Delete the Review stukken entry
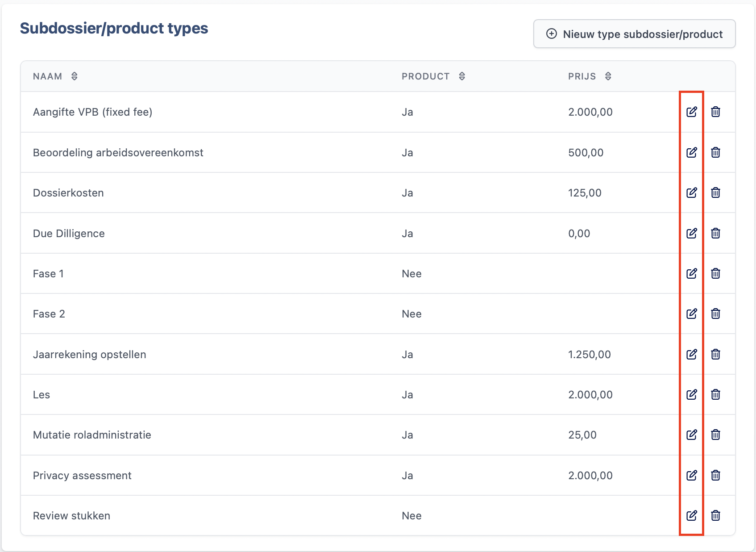 click(x=715, y=515)
